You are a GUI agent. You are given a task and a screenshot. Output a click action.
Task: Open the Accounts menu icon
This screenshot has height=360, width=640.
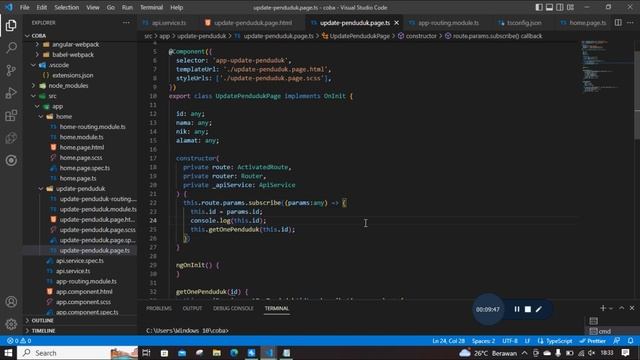11,302
